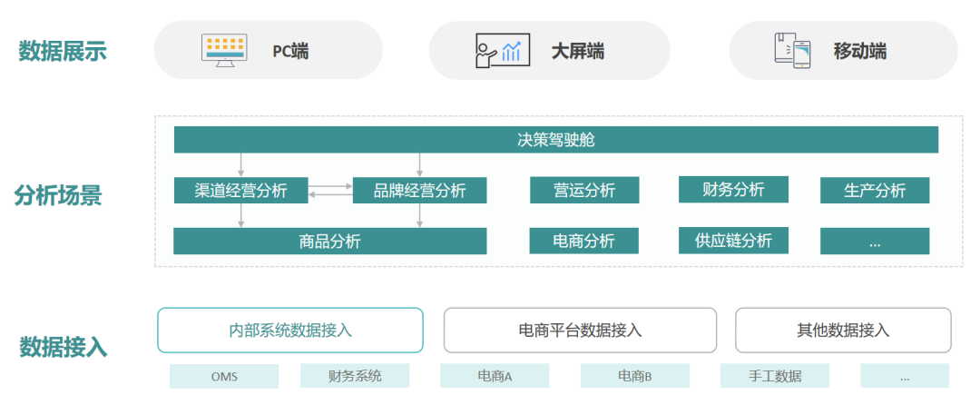
Task: Click the mobile devices icon
Action: point(792,51)
